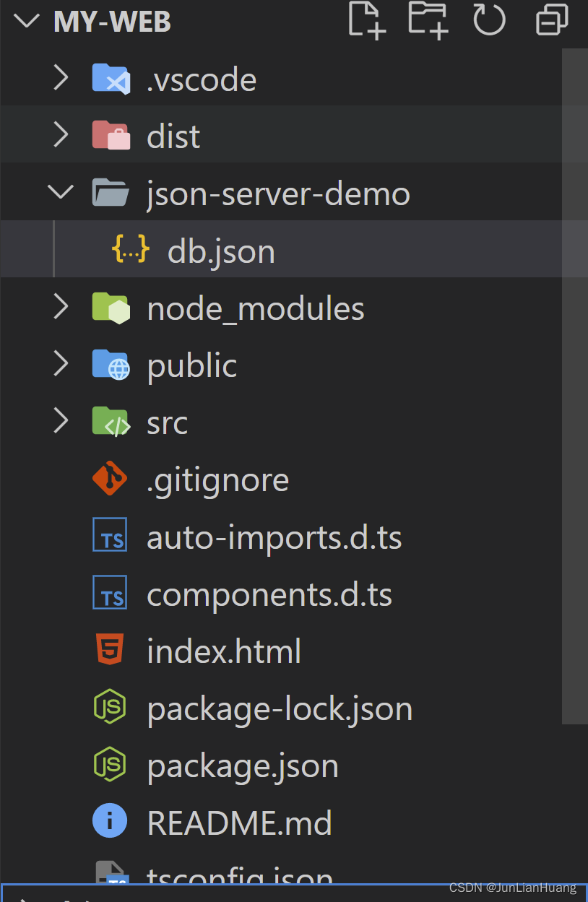Image resolution: width=588 pixels, height=902 pixels.
Task: Click the Node icon beside package.json
Action: click(x=110, y=764)
